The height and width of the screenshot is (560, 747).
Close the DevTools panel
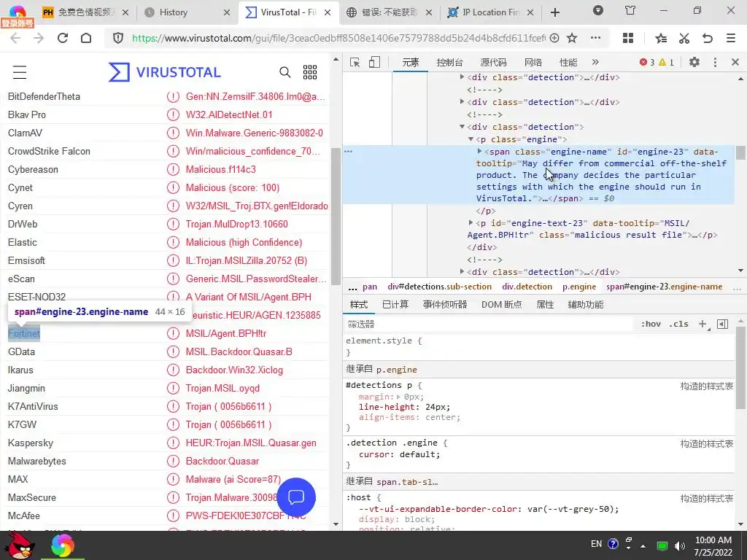(x=735, y=62)
